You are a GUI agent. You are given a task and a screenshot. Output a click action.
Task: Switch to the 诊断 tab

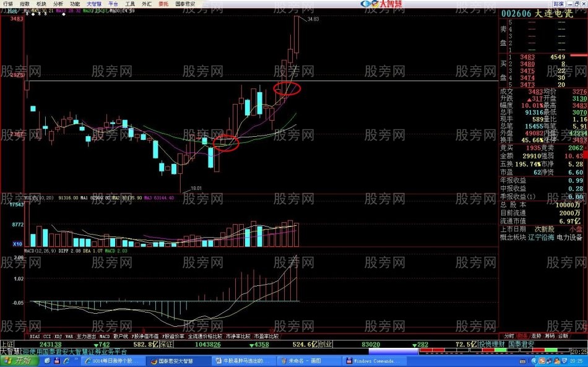tap(563, 336)
